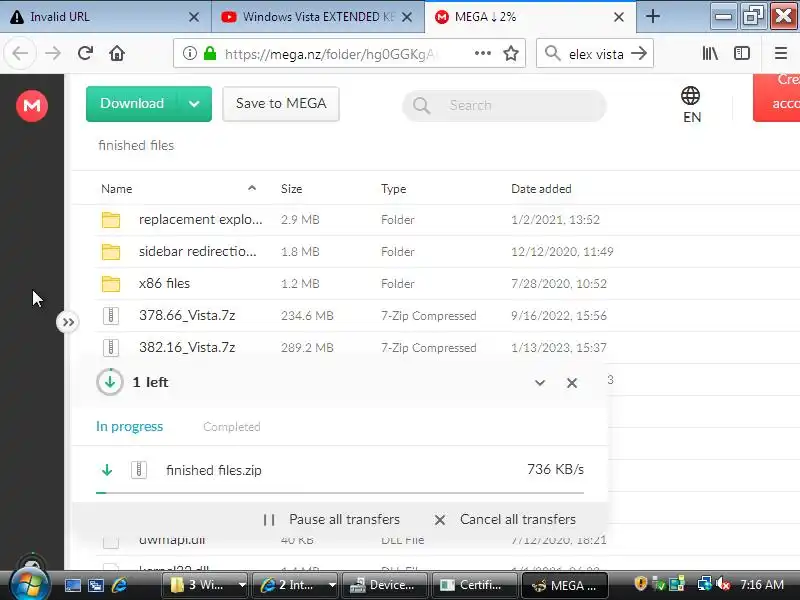Bookmark this page with the star
The height and width of the screenshot is (600, 800).
[x=511, y=53]
